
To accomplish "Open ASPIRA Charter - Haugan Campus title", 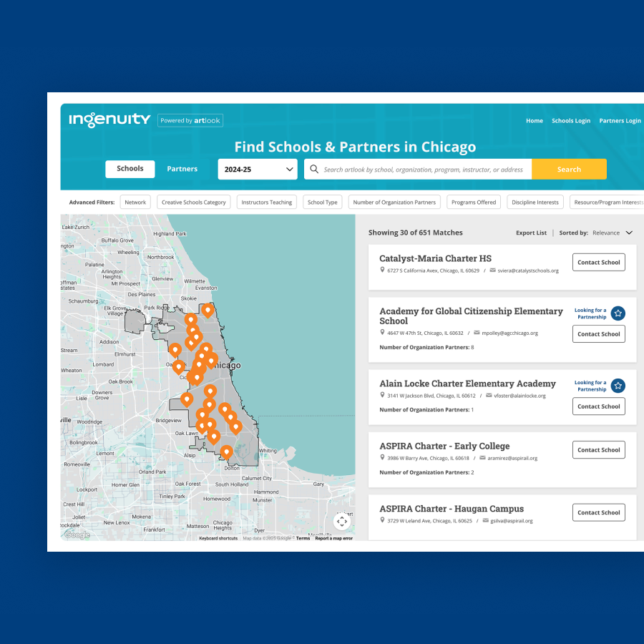I will (x=452, y=509).
